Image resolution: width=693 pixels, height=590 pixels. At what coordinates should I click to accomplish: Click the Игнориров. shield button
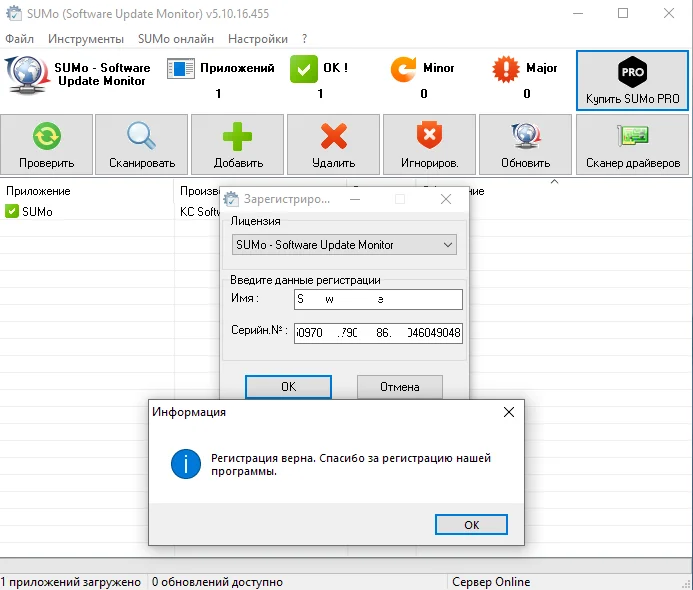click(429, 145)
